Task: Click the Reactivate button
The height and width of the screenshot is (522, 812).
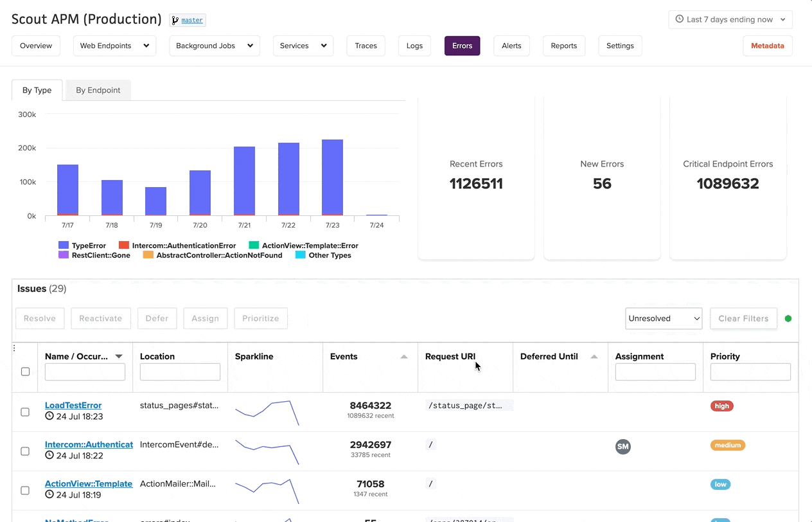Action: (x=101, y=318)
